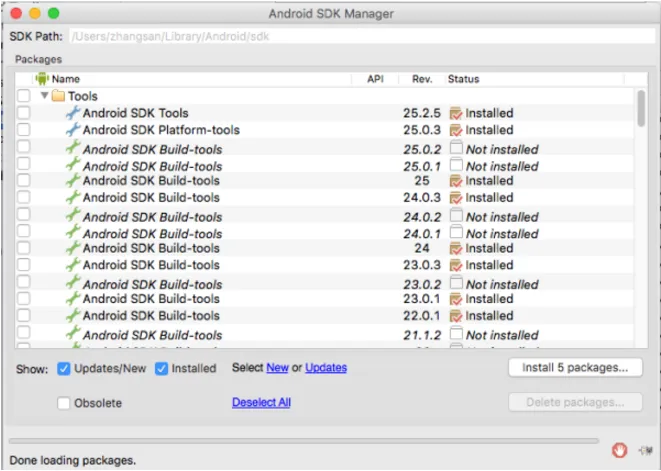Click the Install 5 packages button
Viewport: 661px width, 471px height.
click(x=575, y=367)
